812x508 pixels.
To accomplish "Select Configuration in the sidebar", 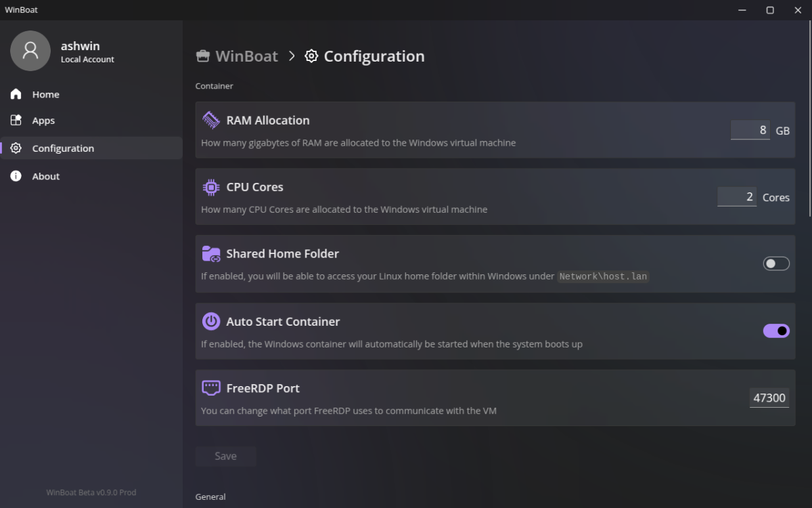I will pos(63,148).
